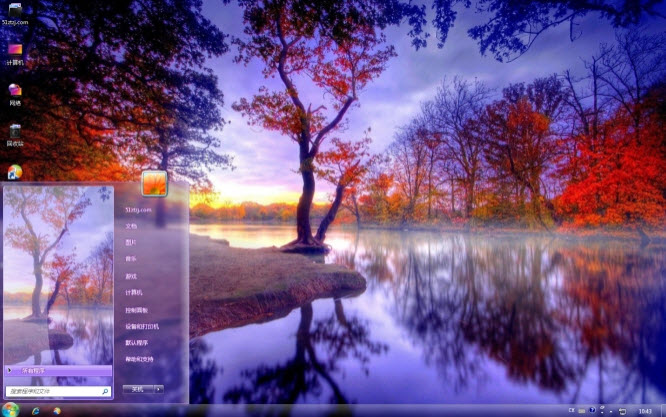Open 设备和打印机 (Devices and Printers)

coord(142,327)
